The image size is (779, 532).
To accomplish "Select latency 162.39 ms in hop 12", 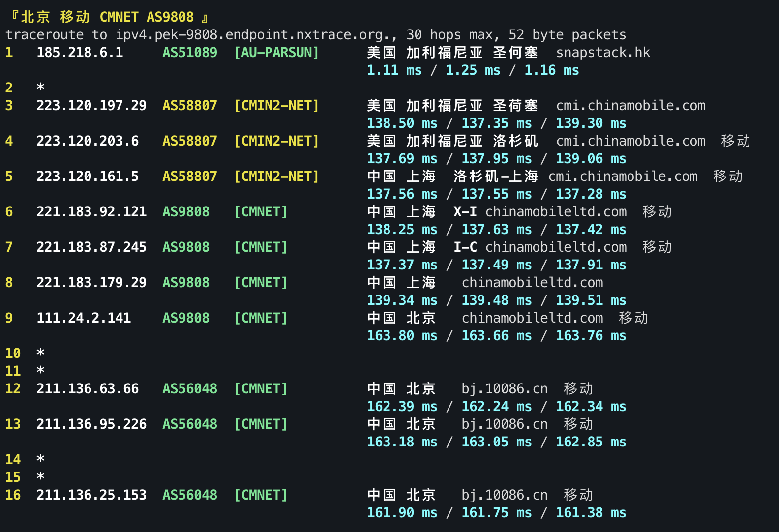I will (x=402, y=407).
